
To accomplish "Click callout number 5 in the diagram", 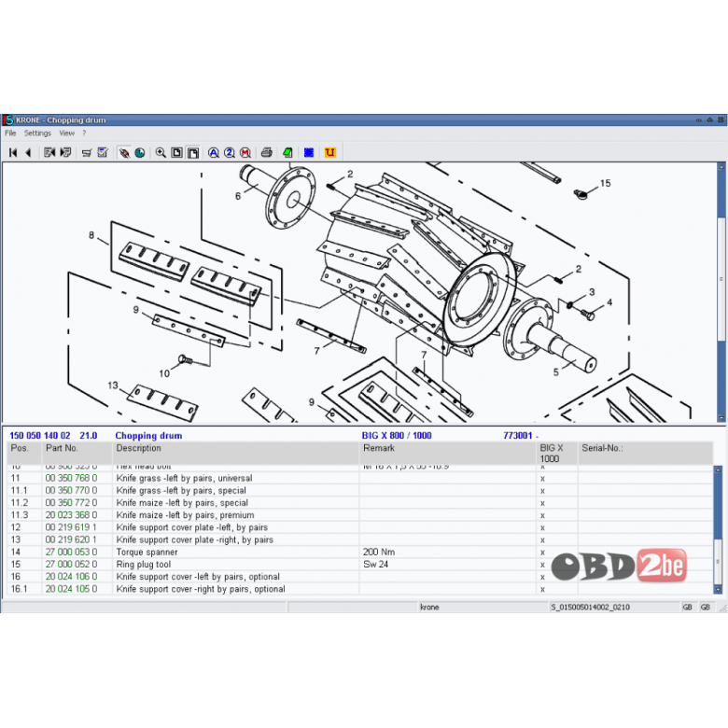I will point(555,372).
